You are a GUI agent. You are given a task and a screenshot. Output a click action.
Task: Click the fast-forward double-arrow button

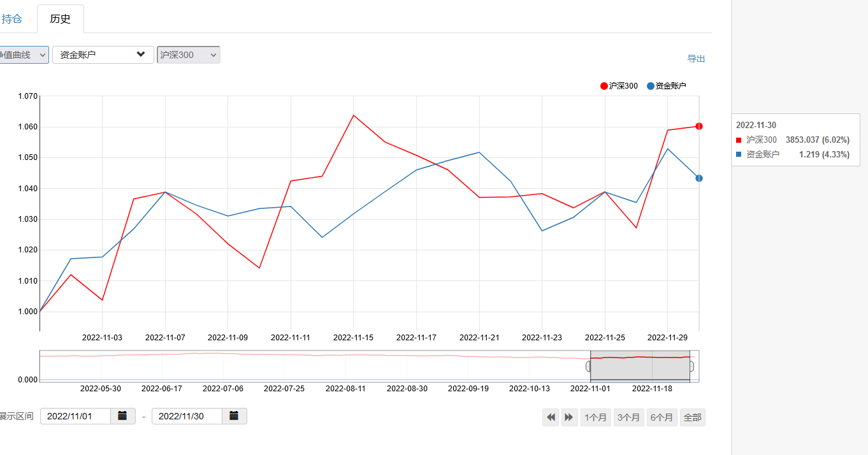[x=569, y=417]
